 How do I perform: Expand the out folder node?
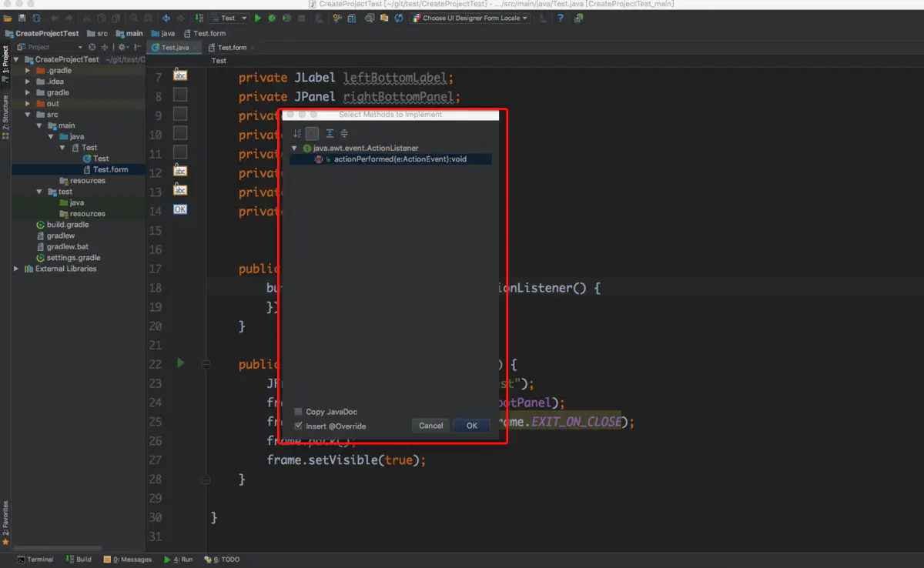(28, 103)
